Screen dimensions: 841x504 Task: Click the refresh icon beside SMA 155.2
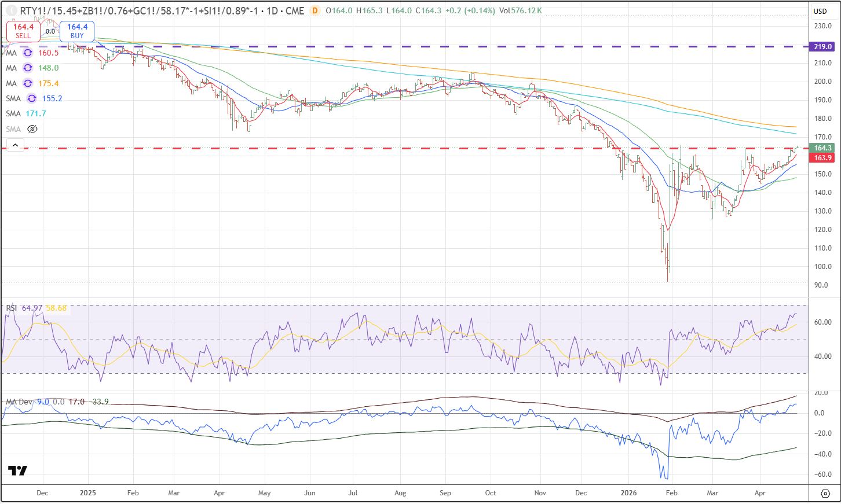(x=32, y=99)
